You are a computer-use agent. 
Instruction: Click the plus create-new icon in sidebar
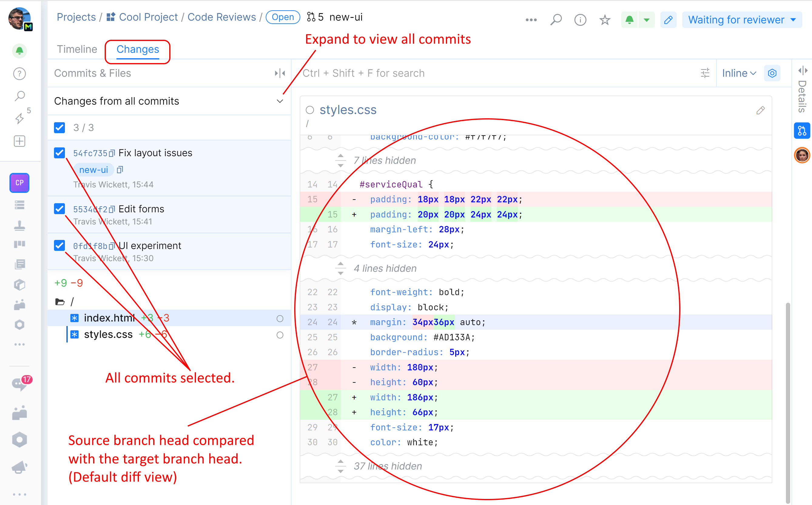(x=19, y=141)
